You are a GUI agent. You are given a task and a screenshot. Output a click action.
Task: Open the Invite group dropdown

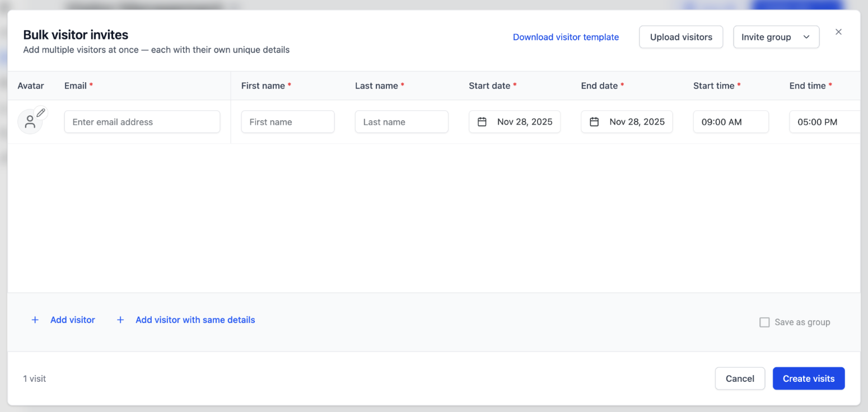tap(776, 37)
